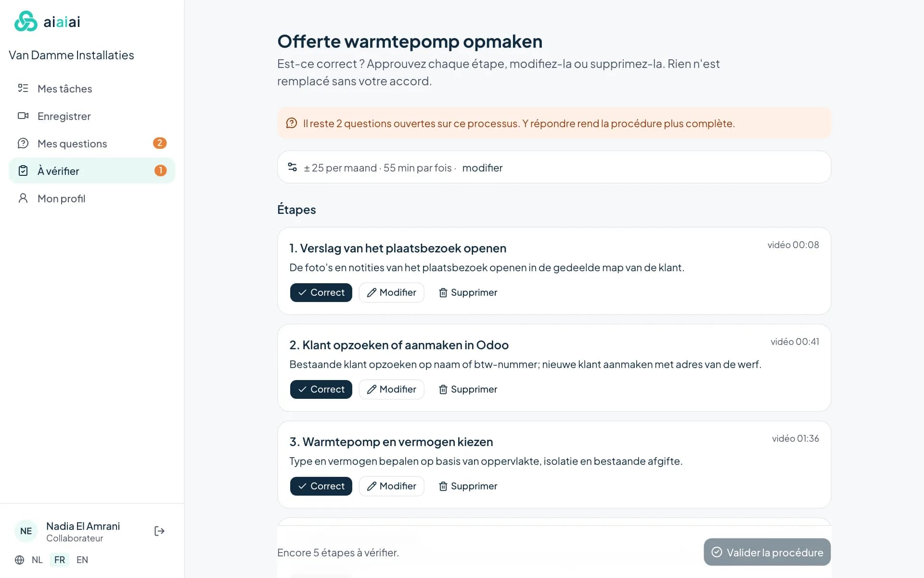Click the question bubble icon in orange banner

coord(292,123)
